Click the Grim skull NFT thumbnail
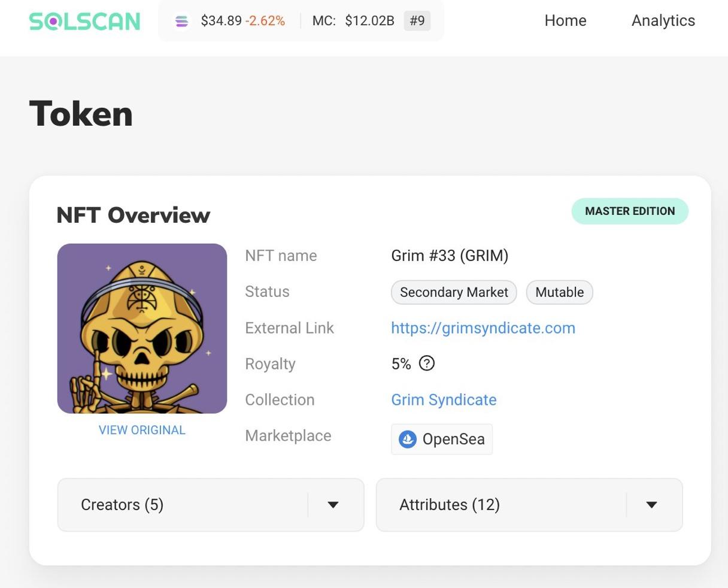This screenshot has height=588, width=728. [x=142, y=328]
